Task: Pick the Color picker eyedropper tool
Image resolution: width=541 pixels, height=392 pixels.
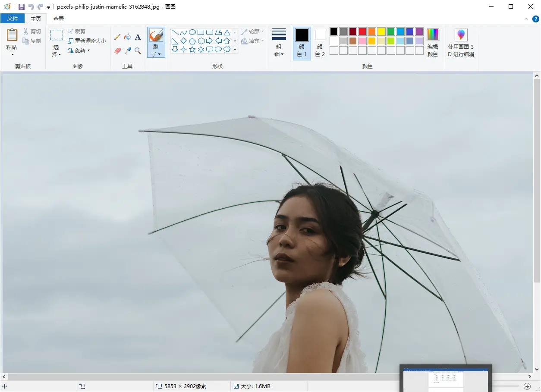Action: coord(128,51)
